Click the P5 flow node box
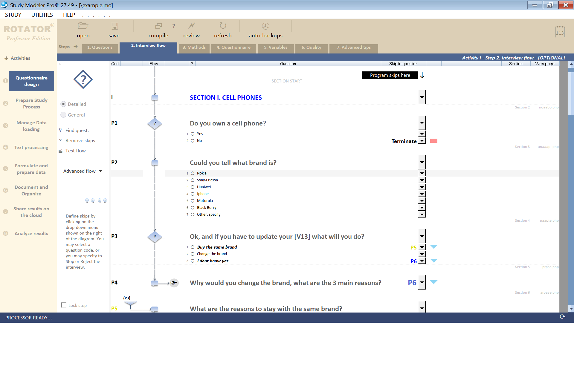The image size is (574, 392). click(155, 309)
